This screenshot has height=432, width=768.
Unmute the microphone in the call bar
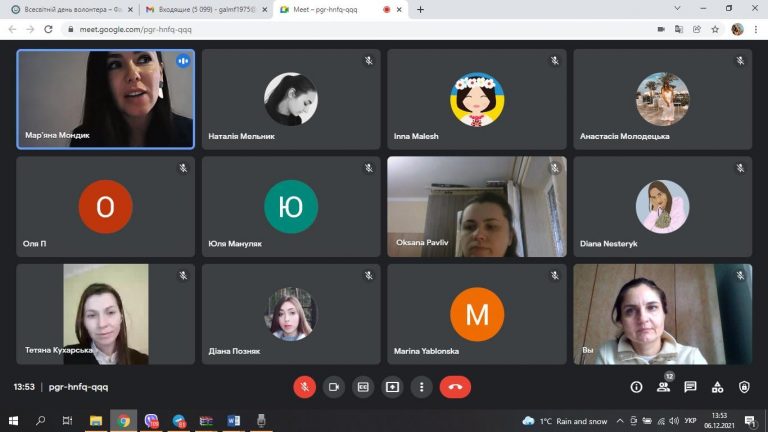(x=304, y=387)
